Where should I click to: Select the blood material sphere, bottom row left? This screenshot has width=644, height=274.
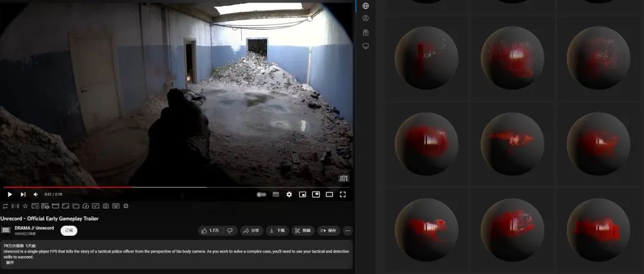tap(426, 230)
